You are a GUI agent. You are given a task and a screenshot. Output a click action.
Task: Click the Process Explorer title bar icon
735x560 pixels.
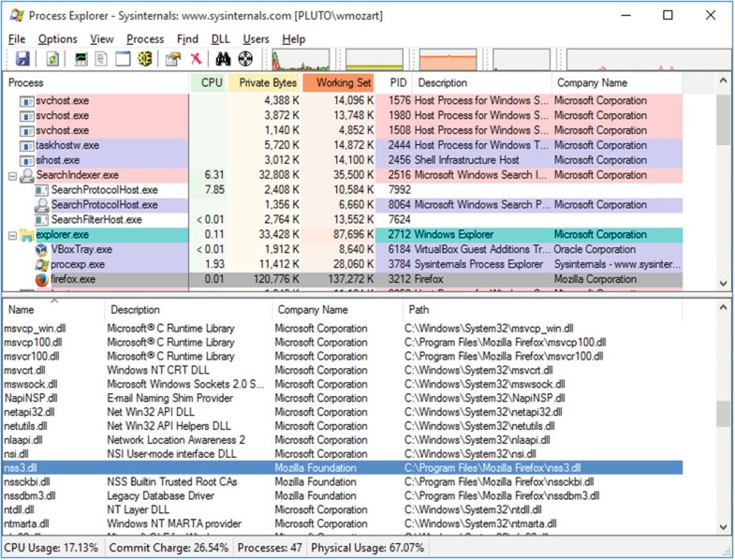tap(17, 16)
